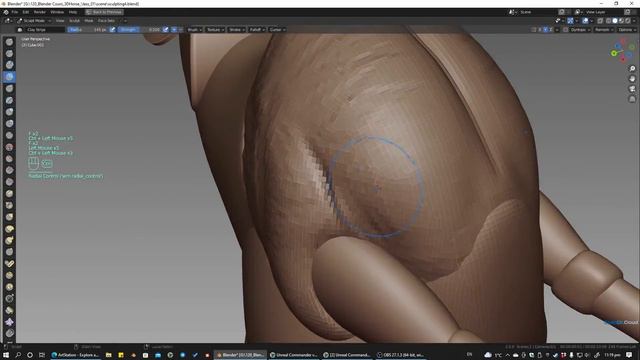The image size is (640, 360).
Task: Click the pan view hand gizmo
Action: [632, 78]
